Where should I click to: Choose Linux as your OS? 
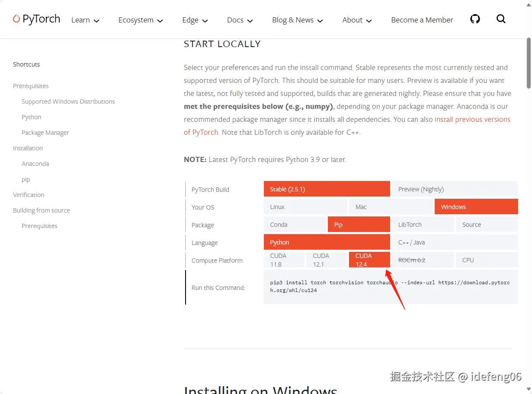tap(305, 207)
